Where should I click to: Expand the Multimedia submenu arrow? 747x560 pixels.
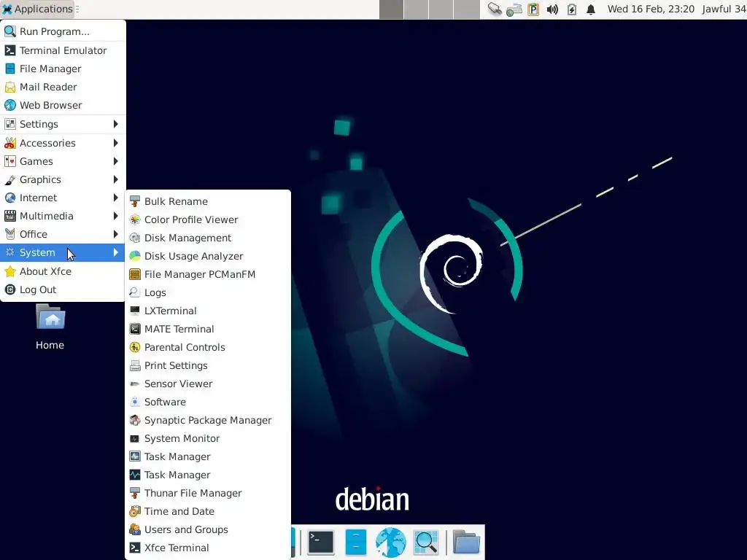click(116, 216)
